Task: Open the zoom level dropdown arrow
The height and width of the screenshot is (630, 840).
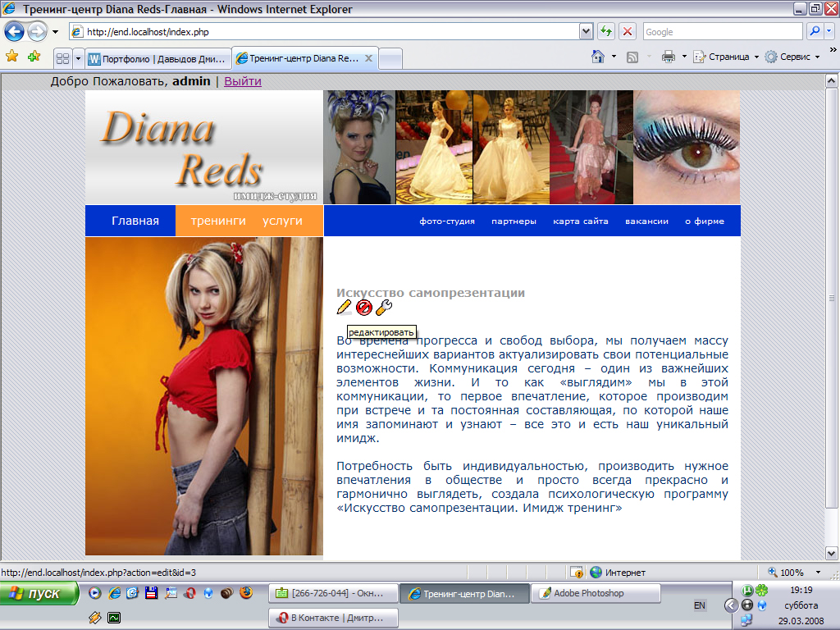Action: click(x=818, y=572)
